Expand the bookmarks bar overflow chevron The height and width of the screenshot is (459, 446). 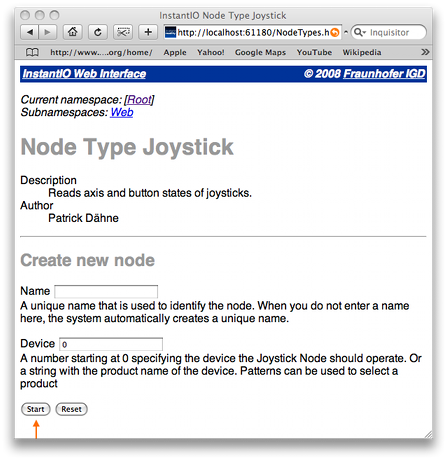pos(425,52)
